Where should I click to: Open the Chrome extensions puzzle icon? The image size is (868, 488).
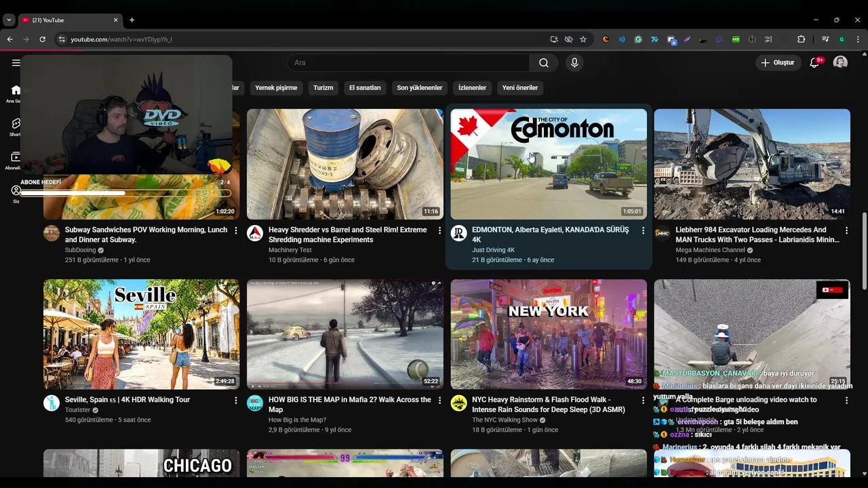click(801, 39)
